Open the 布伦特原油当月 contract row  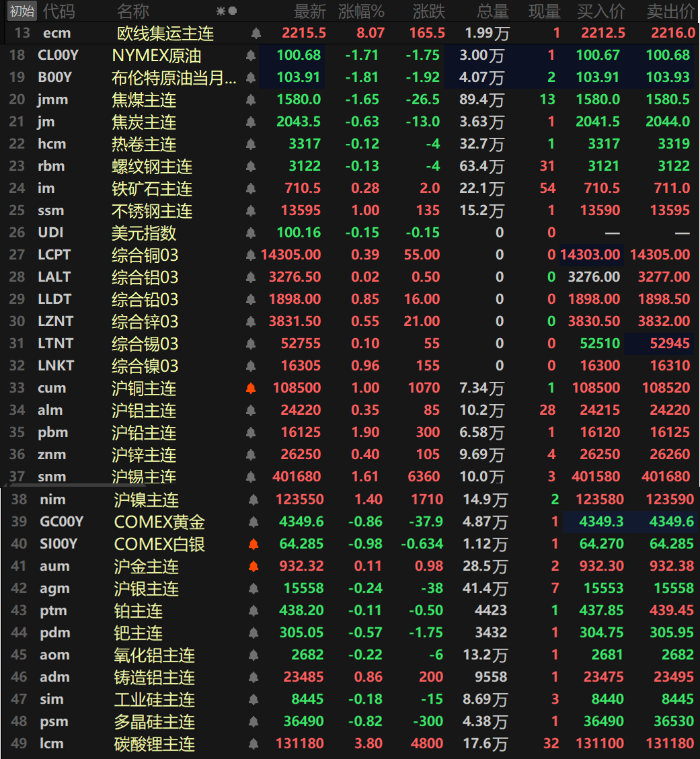(x=350, y=77)
